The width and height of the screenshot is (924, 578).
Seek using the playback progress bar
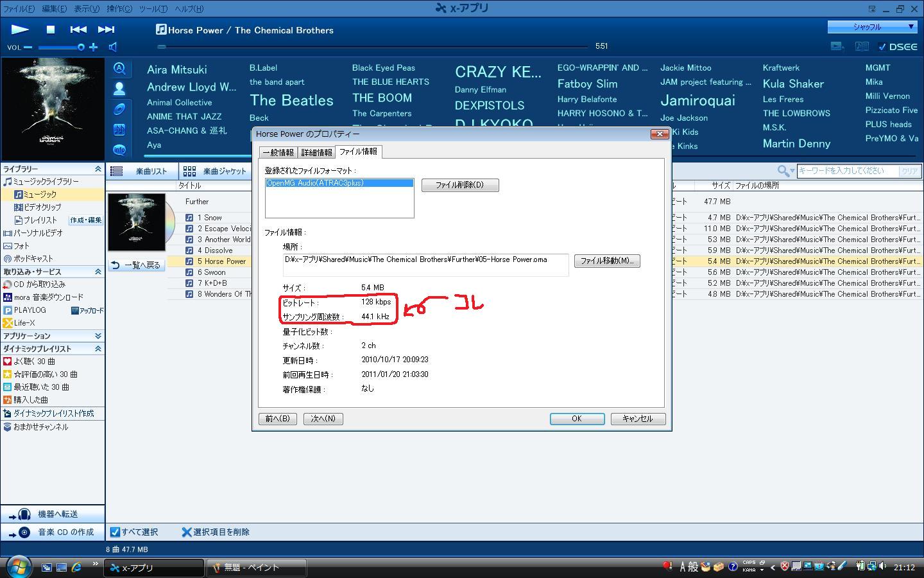click(373, 46)
